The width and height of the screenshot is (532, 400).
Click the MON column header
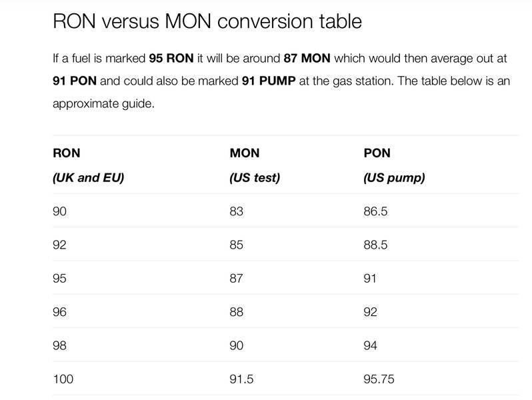coord(245,153)
